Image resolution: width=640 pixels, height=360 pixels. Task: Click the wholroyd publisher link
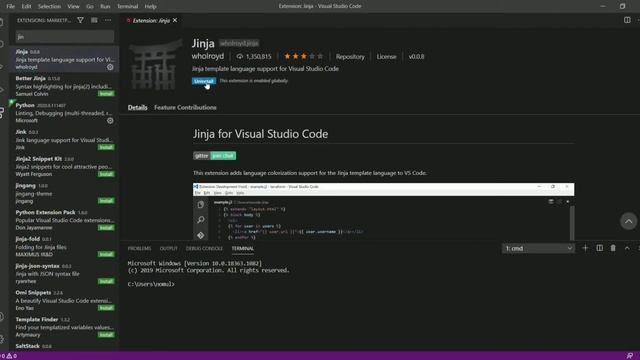pyautogui.click(x=208, y=56)
